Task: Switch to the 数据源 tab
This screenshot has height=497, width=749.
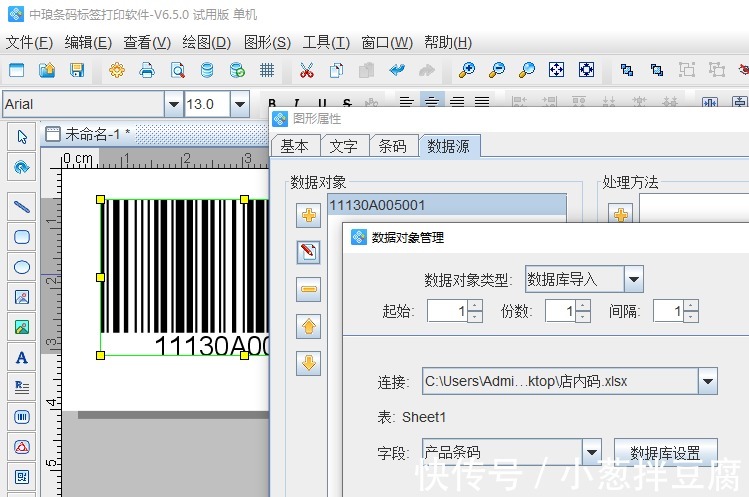Action: [x=449, y=146]
